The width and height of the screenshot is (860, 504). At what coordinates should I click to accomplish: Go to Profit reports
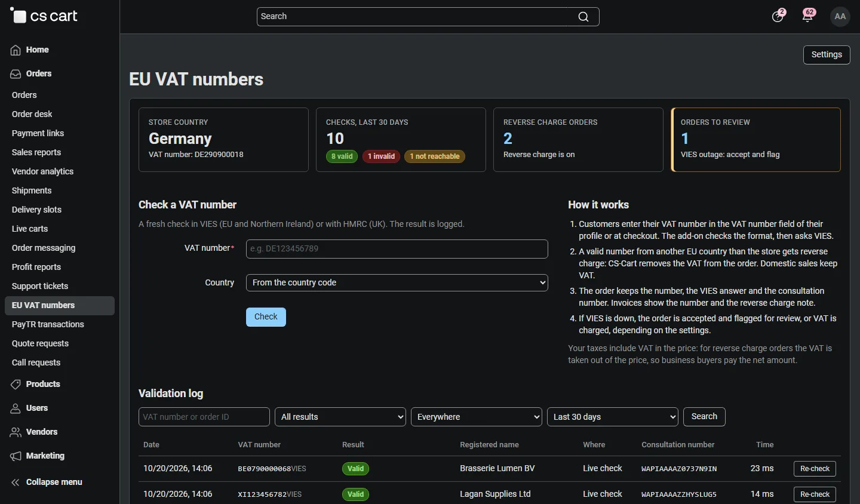36,267
